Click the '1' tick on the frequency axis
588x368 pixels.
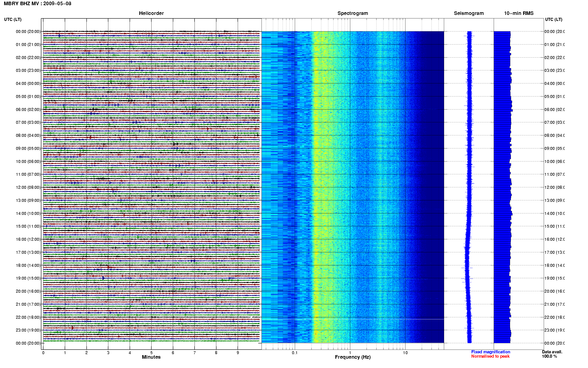[350, 353]
